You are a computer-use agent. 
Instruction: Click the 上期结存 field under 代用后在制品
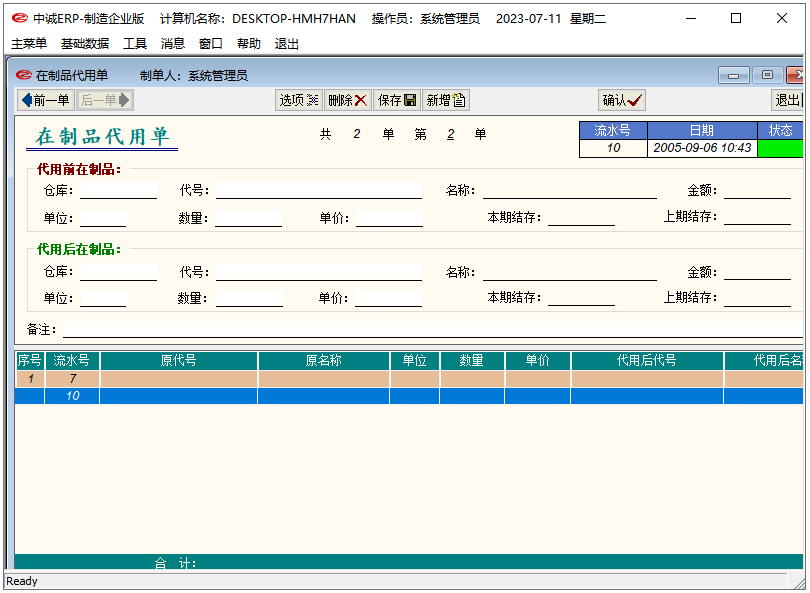click(757, 298)
